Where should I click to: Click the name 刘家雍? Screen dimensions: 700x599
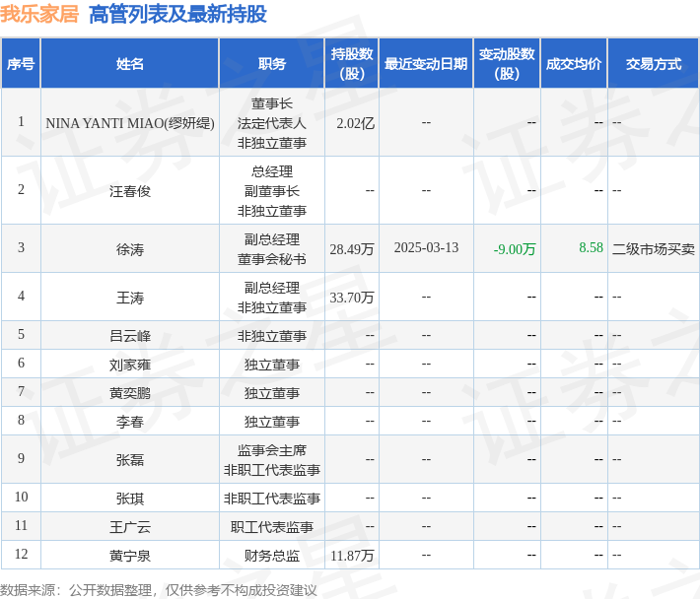pyautogui.click(x=130, y=365)
